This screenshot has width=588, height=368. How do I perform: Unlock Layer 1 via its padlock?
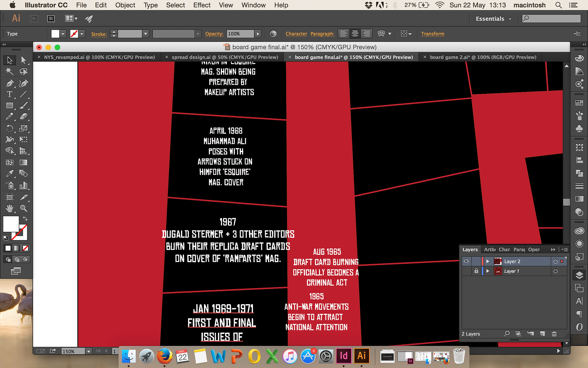pyautogui.click(x=476, y=271)
